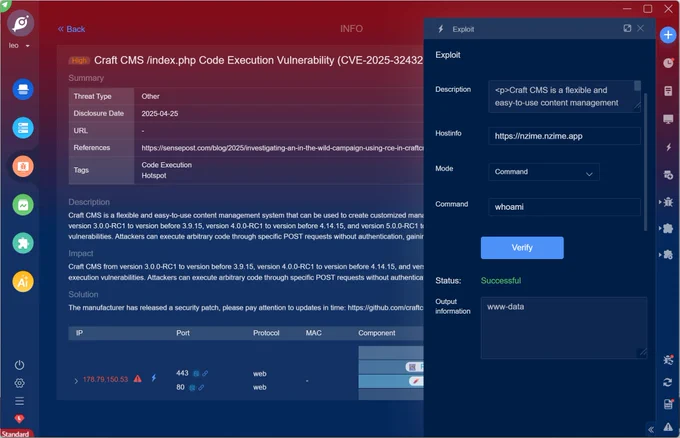
Task: Open the monitor icon in right sidebar
Action: [668, 119]
